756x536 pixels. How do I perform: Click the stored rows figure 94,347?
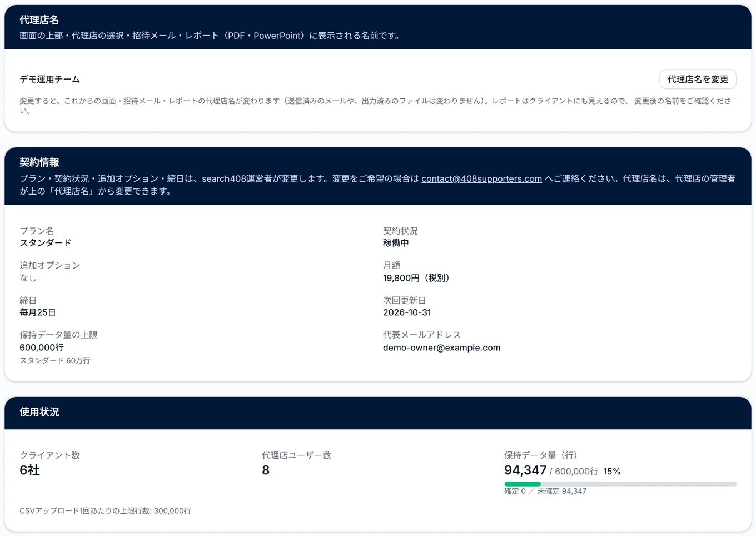[525, 470]
